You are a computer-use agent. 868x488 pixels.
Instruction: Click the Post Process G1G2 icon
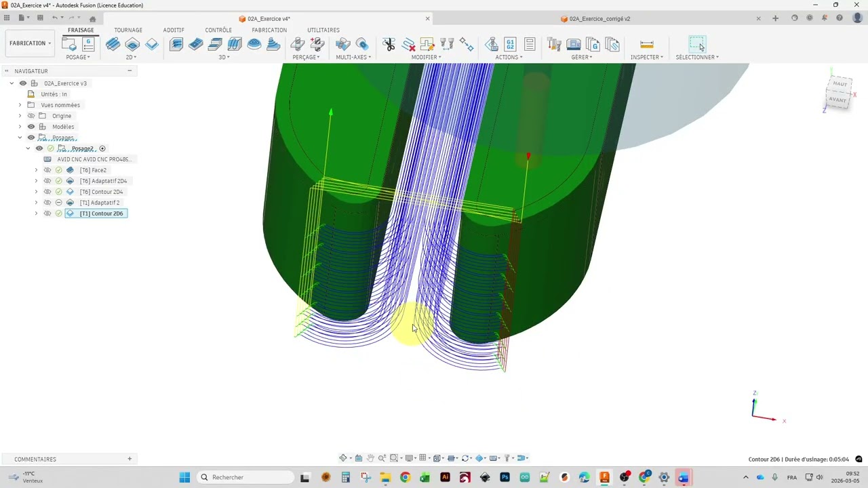pos(510,44)
